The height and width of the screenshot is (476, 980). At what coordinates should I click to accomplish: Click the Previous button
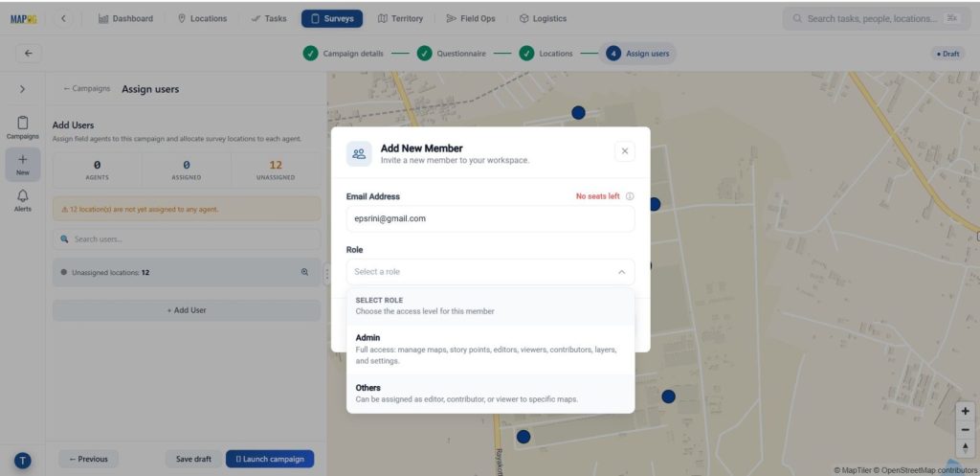click(88, 459)
